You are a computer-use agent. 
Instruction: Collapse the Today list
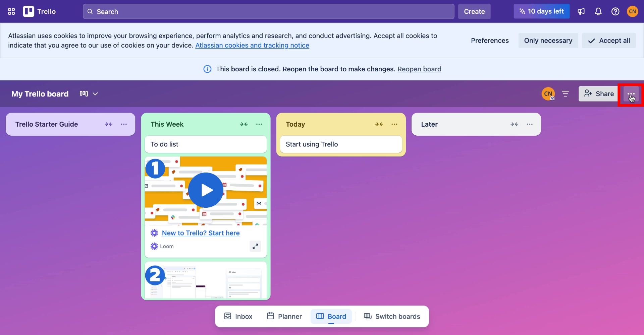tap(379, 124)
